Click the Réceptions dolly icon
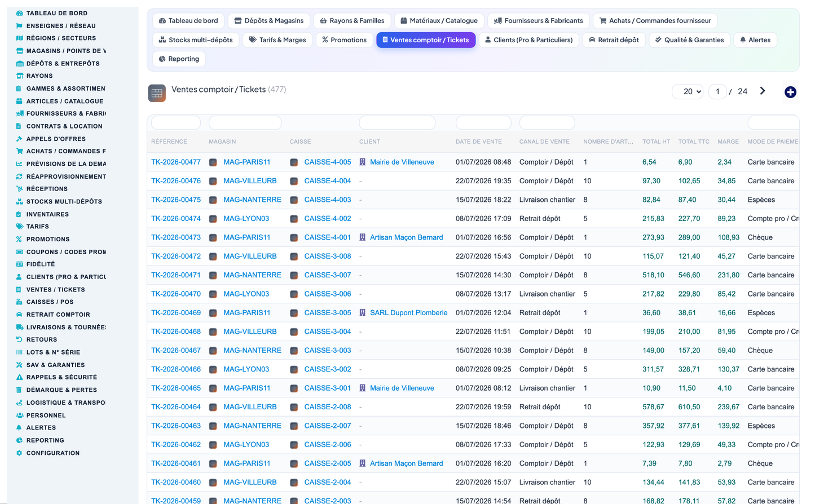815x504 pixels. (20, 189)
